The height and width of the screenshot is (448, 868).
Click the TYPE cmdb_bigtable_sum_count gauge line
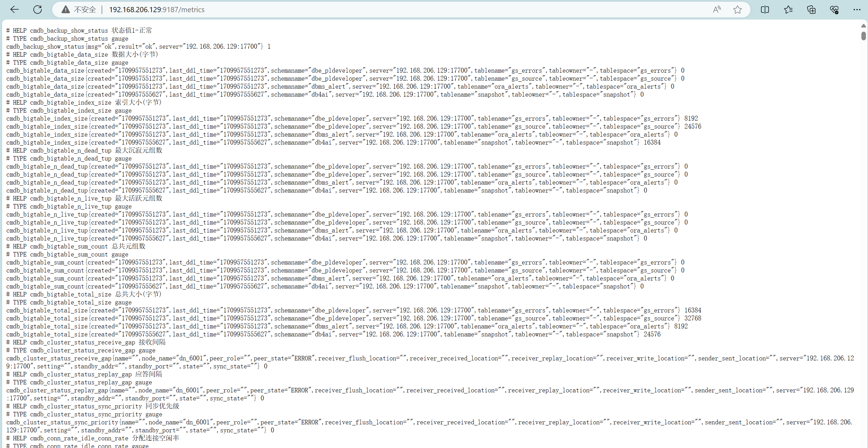pyautogui.click(x=67, y=254)
